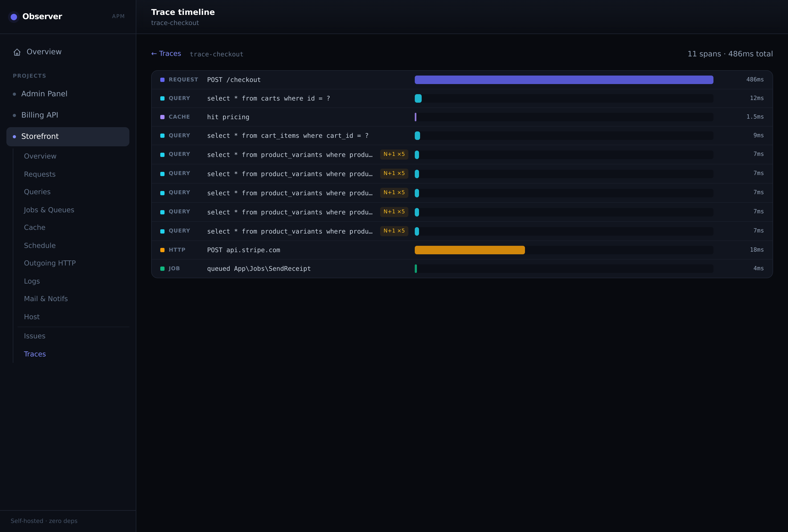Select the 'select * from carts' query
This screenshot has width=788, height=532.
462,98
